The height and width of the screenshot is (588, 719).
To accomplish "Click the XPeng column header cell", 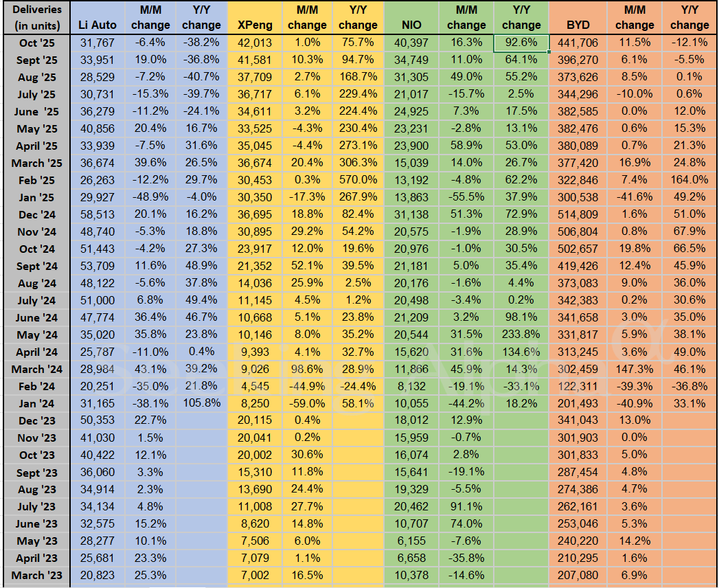I will pos(255,25).
